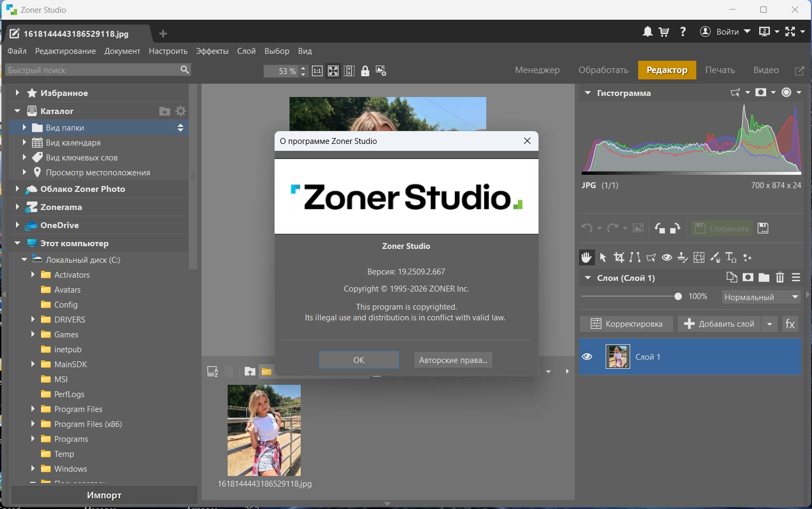The width and height of the screenshot is (812, 509).
Task: Switch to the Печать tab
Action: (x=720, y=70)
